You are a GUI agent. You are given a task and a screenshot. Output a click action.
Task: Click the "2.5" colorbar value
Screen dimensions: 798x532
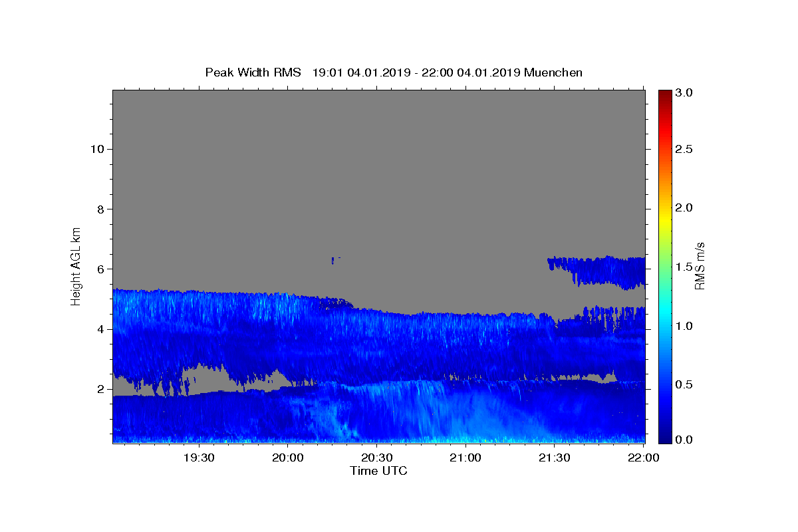point(685,150)
